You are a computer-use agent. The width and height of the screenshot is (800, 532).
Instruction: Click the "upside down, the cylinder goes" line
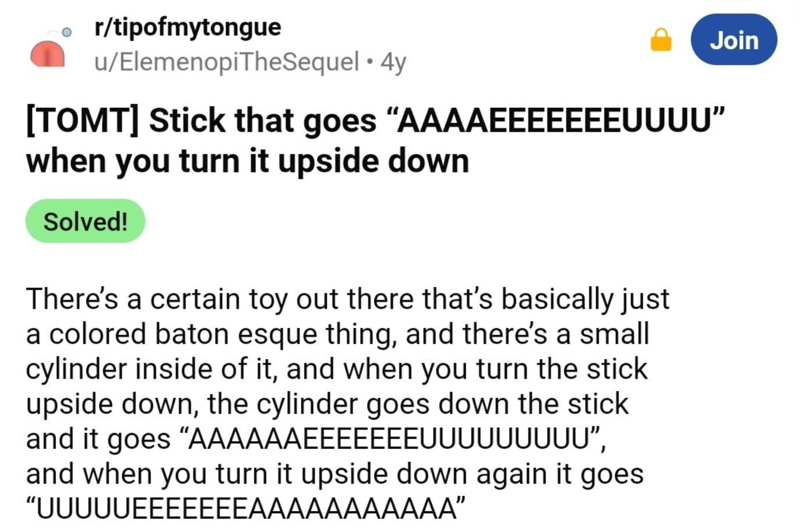(x=327, y=404)
